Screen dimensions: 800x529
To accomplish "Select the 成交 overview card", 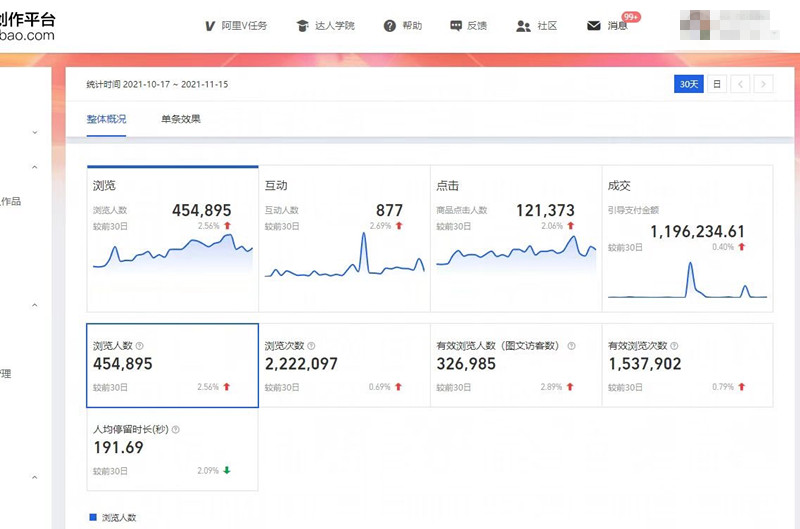I will 687,238.
